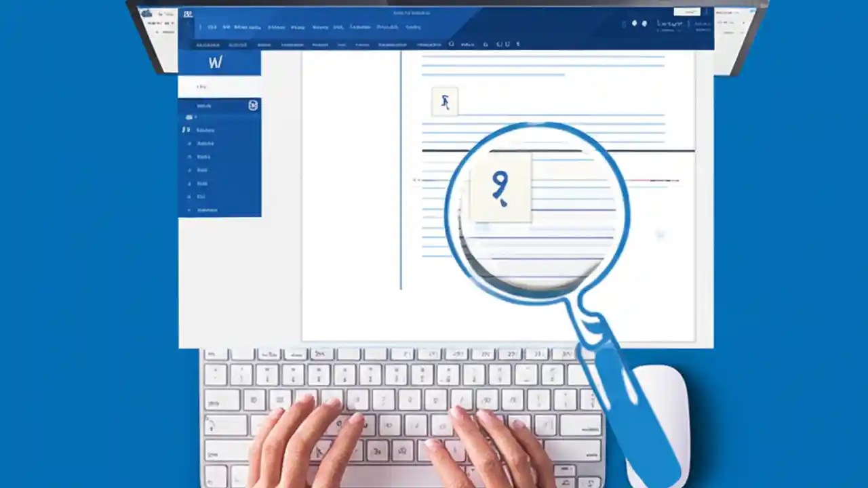Select the settings icon atop the navigation pane
Viewport: 868px width, 488px height.
[x=253, y=105]
